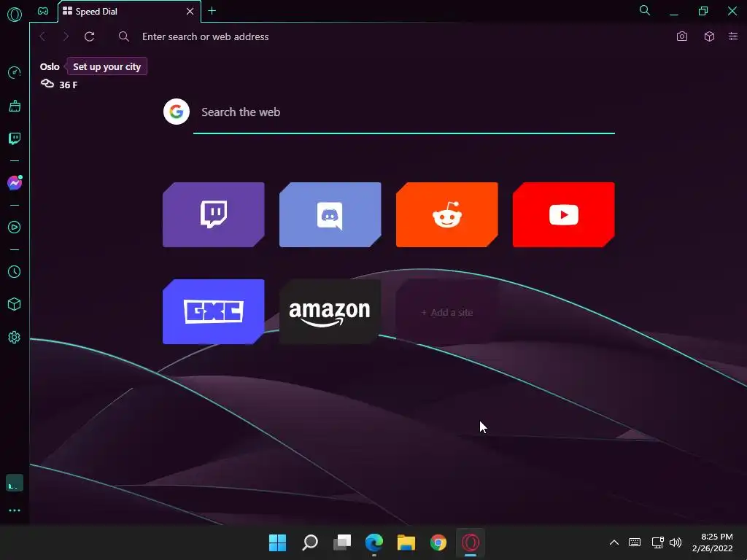Close the Speed Dial tab
The width and height of the screenshot is (747, 560).
click(190, 12)
